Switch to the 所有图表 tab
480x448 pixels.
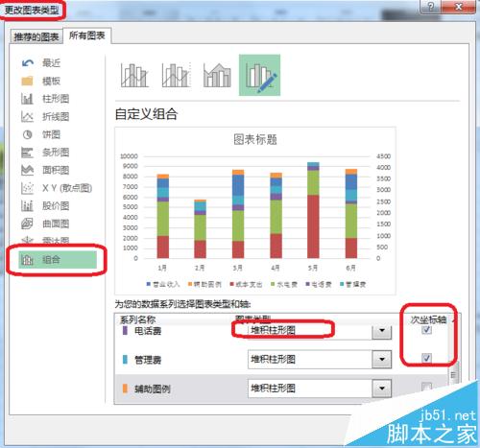[87, 35]
